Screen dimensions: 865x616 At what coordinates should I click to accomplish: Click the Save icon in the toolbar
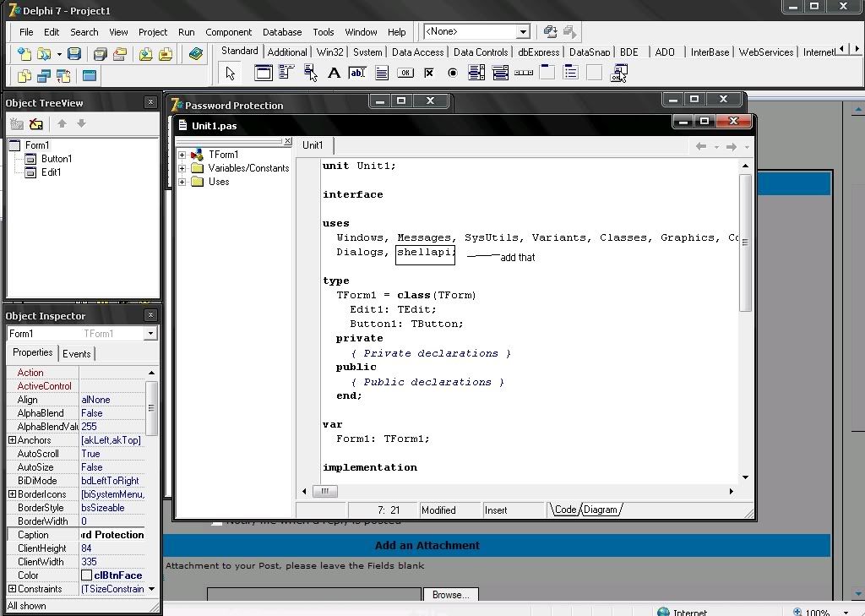click(x=74, y=54)
